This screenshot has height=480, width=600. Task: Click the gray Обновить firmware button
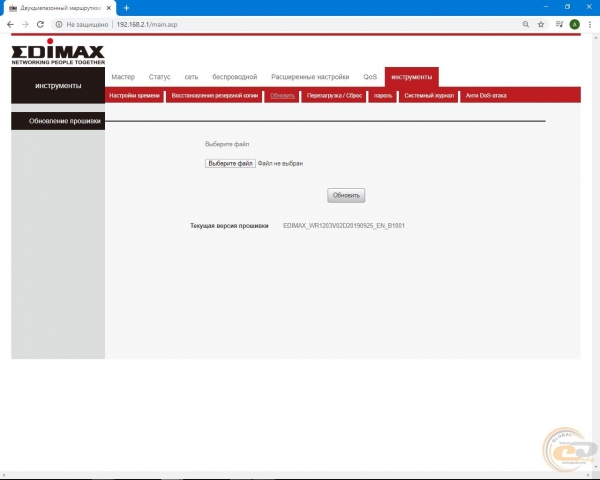[x=346, y=195]
